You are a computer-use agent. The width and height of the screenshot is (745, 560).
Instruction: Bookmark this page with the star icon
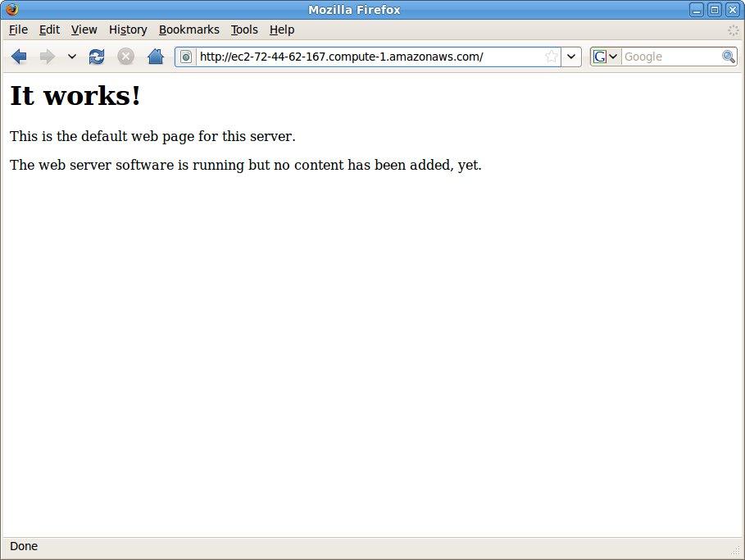coord(551,57)
